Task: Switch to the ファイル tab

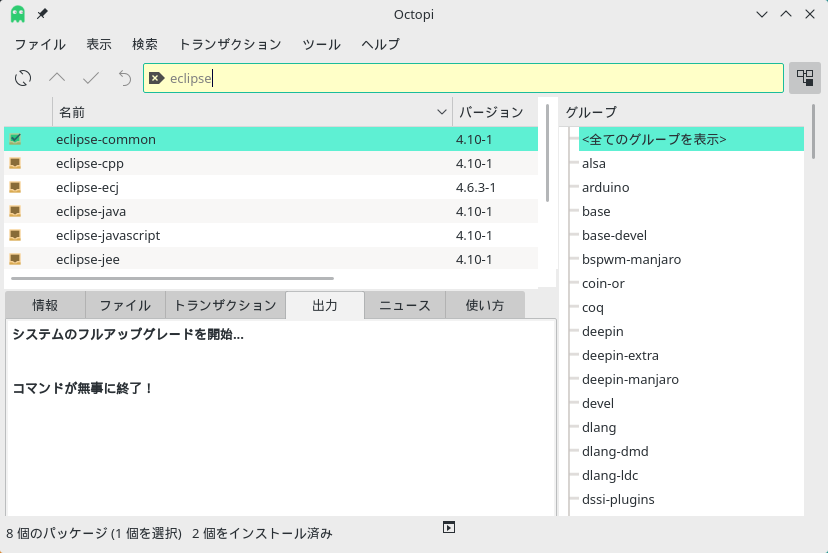Action: coord(125,305)
